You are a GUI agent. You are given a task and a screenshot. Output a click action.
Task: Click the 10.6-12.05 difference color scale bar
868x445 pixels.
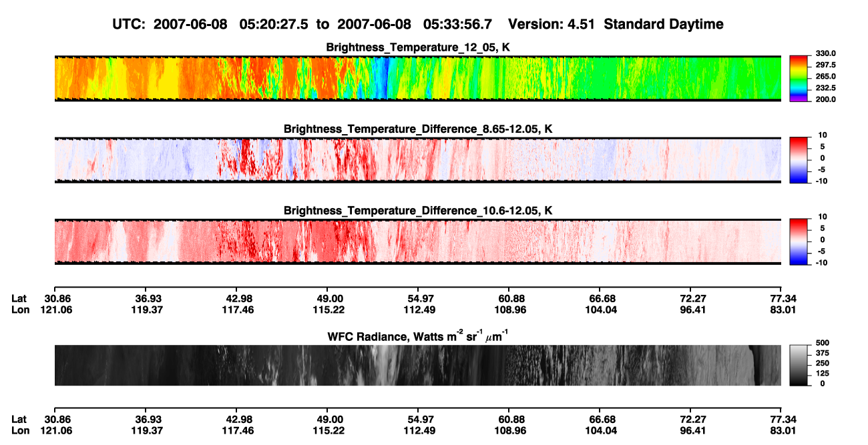coord(799,241)
